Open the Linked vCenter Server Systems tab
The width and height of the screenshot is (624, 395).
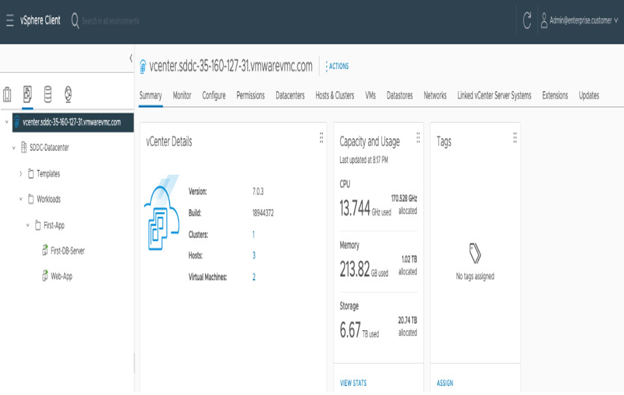[x=494, y=95]
